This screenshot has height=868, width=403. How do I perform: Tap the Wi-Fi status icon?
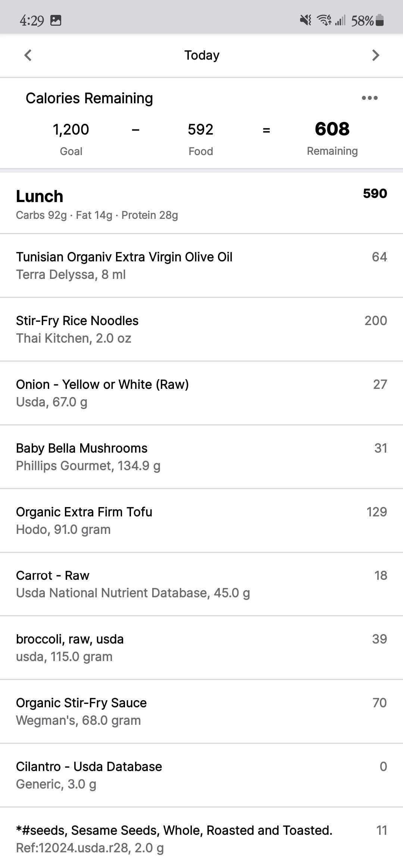pyautogui.click(x=324, y=20)
